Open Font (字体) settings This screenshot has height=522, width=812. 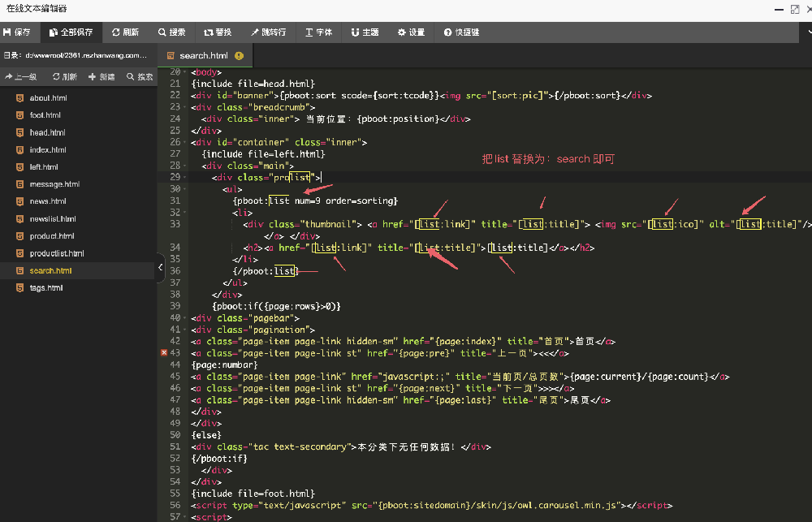coord(319,32)
